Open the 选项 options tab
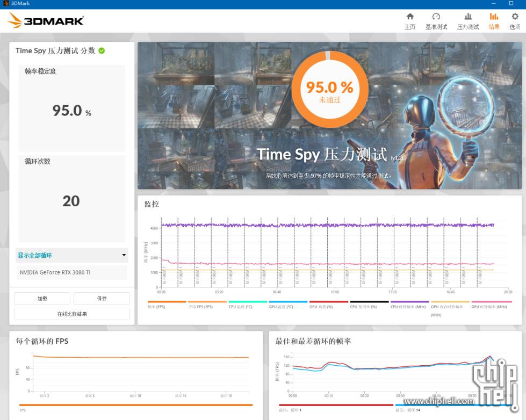This screenshot has width=526, height=420. (515, 21)
